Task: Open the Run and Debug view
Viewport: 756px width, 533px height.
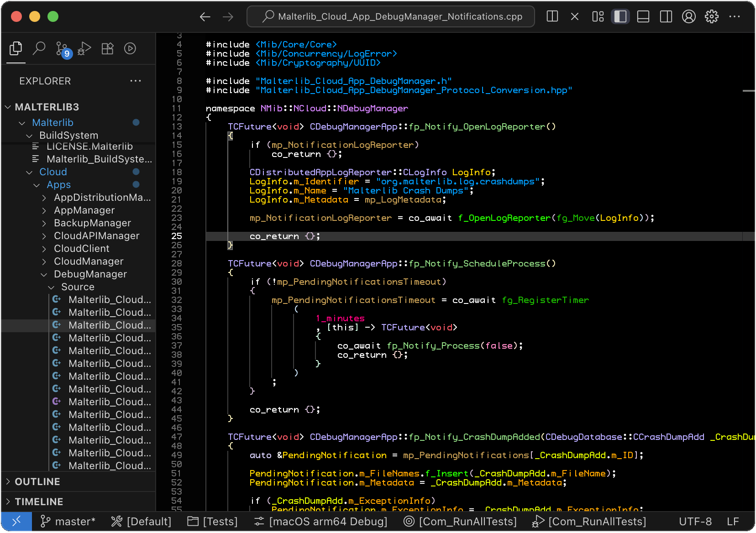Action: pos(84,48)
